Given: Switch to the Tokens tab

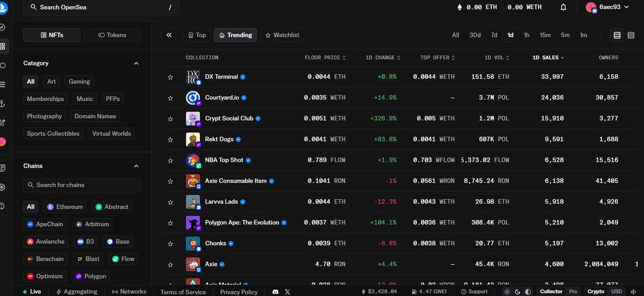Looking at the screenshot, I should (x=112, y=35).
